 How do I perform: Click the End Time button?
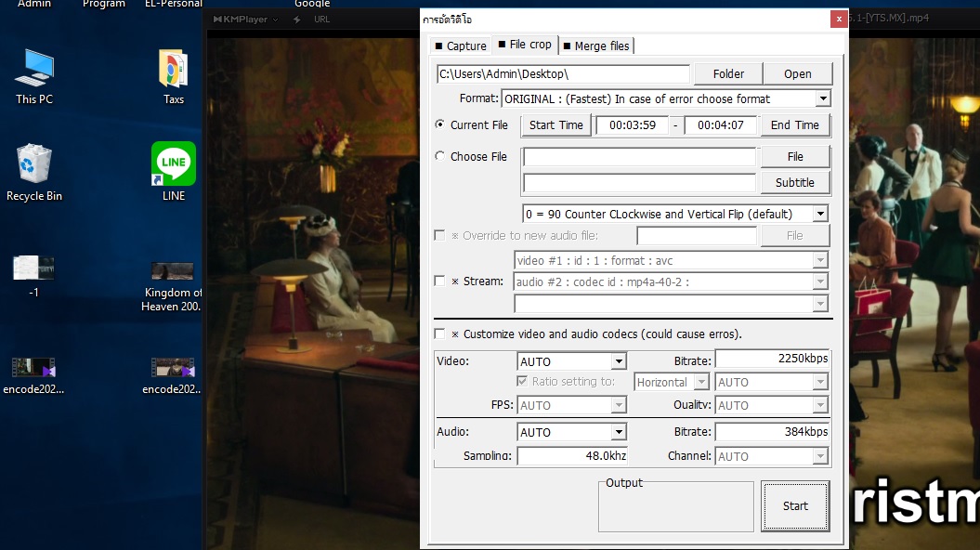point(795,125)
